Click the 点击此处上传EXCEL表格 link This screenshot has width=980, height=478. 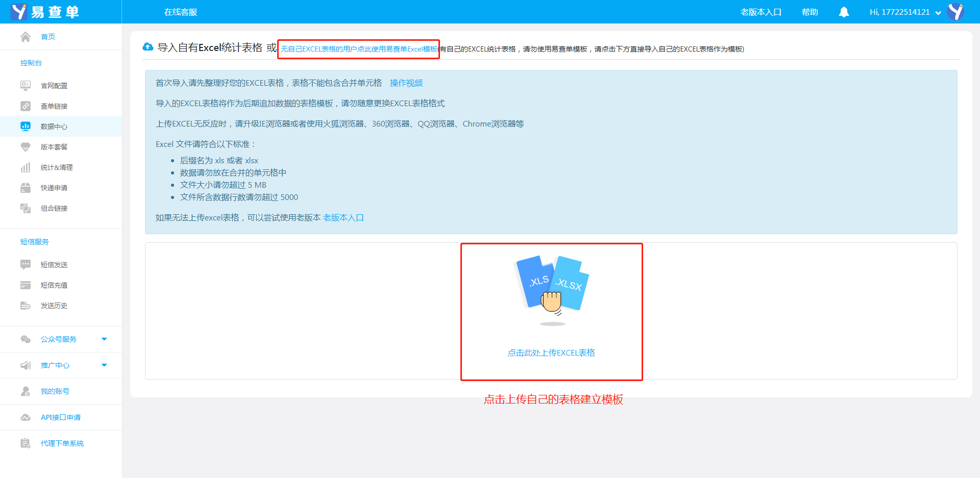(x=551, y=353)
